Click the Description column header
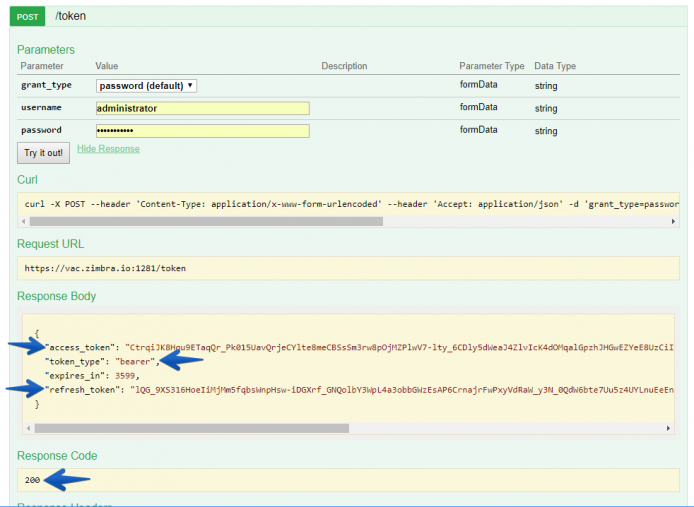Viewport: 694px width, 507px height. tap(344, 66)
